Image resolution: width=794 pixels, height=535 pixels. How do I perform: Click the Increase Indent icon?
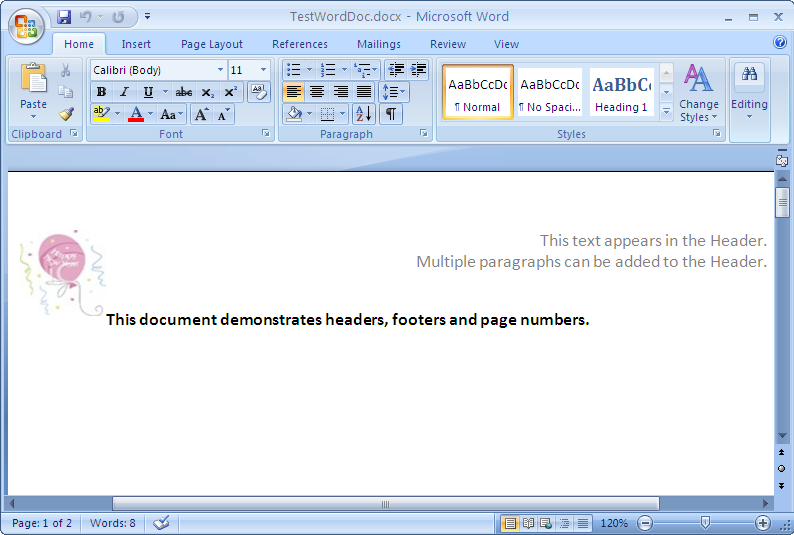[419, 70]
